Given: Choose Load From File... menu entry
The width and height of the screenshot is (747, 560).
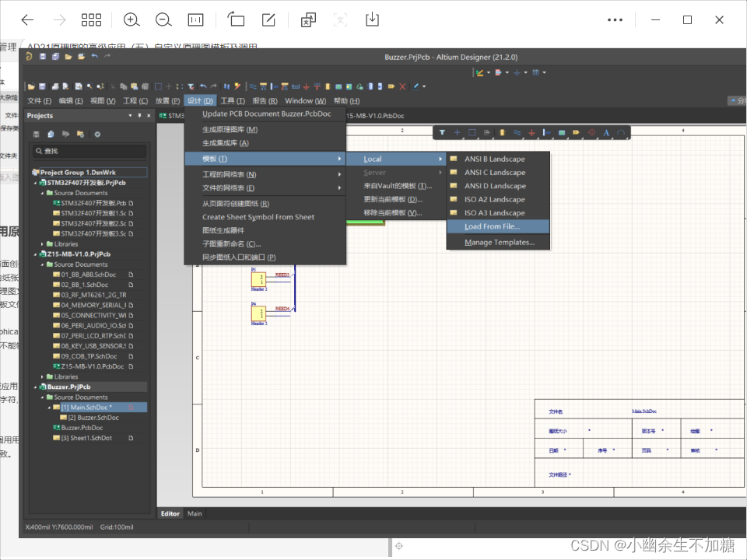Looking at the screenshot, I should tap(498, 226).
